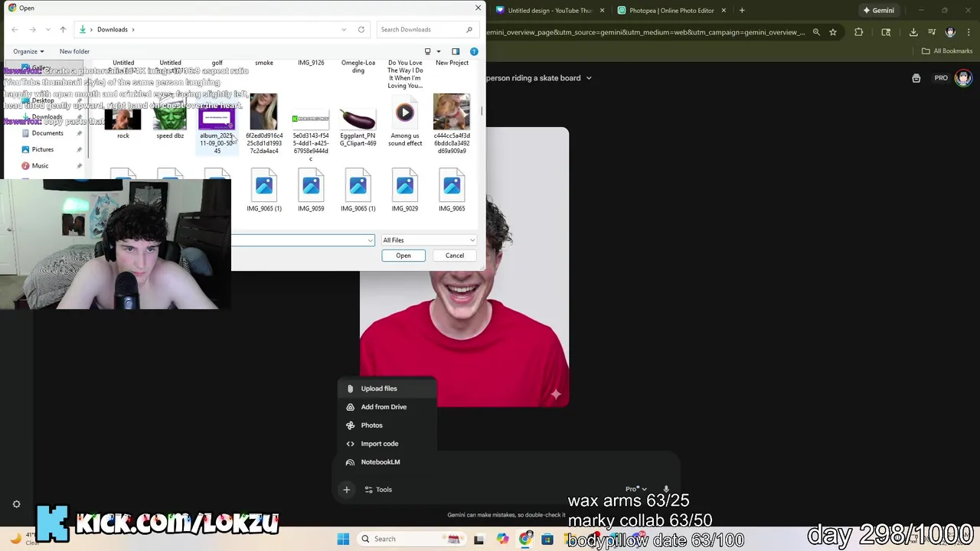Go forward in Open dialog
The height and width of the screenshot is (551, 980).
click(32, 30)
